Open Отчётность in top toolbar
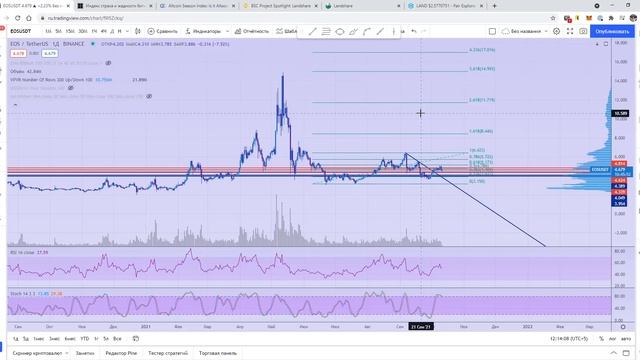Screen dimensions: 640x360 click(251, 31)
